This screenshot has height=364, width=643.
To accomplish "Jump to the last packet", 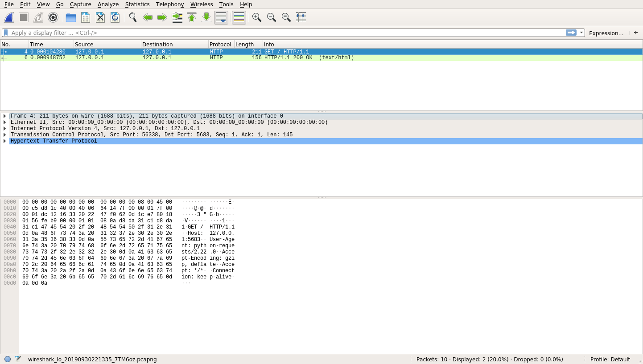I will [x=206, y=17].
